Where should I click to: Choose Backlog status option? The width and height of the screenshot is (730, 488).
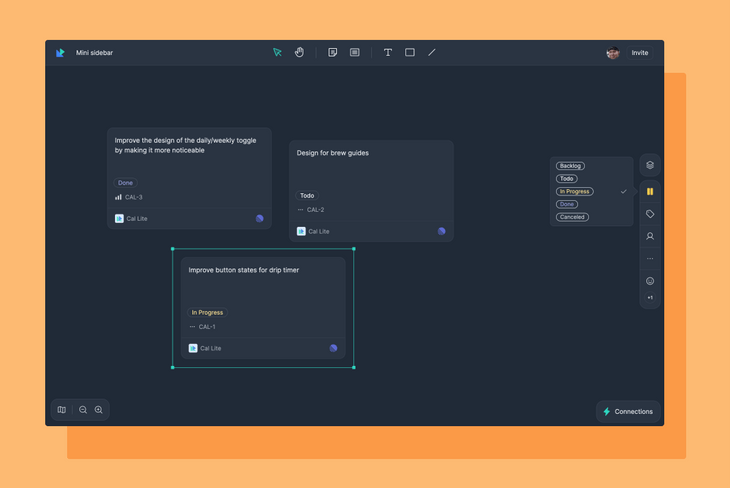(x=570, y=166)
